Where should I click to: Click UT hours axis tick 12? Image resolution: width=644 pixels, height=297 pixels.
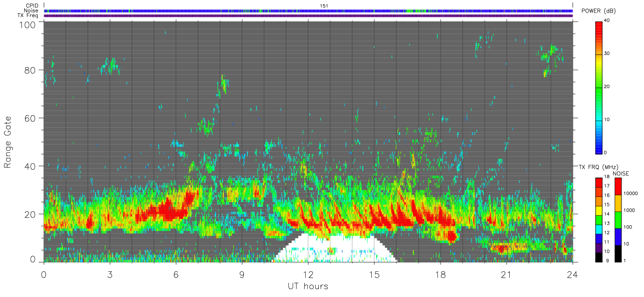308,274
